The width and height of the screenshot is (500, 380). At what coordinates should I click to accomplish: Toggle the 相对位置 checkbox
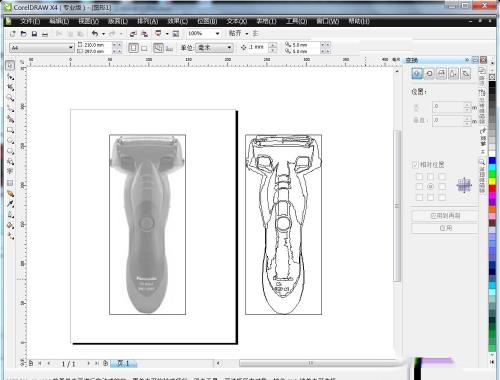click(415, 165)
